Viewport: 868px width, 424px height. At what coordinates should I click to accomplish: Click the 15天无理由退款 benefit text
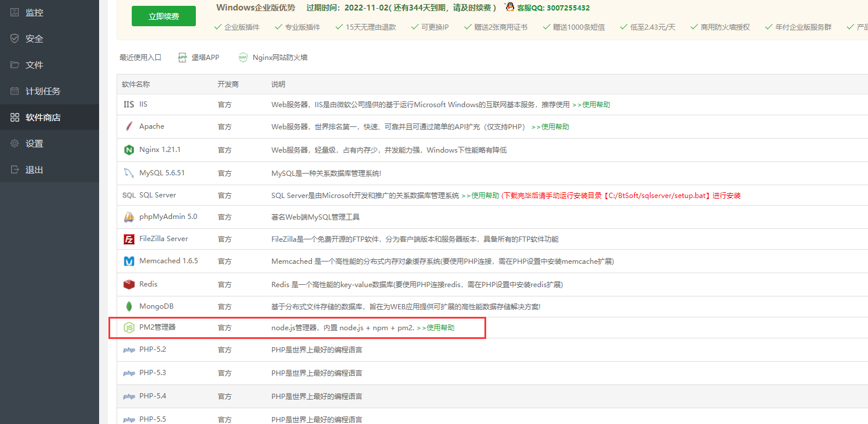[x=371, y=27]
